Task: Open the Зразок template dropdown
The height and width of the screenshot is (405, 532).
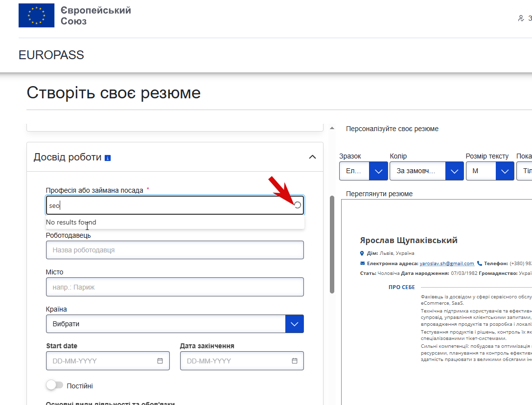Action: tap(364, 171)
